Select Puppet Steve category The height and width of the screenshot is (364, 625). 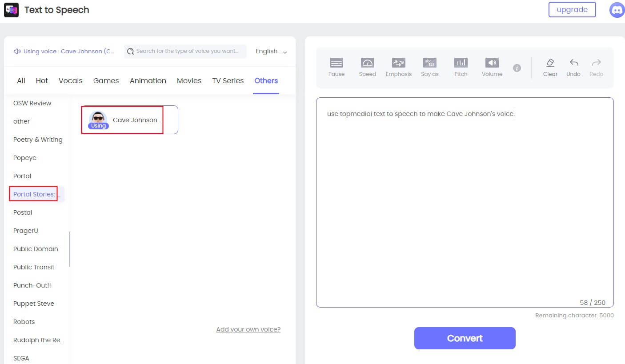click(x=34, y=304)
